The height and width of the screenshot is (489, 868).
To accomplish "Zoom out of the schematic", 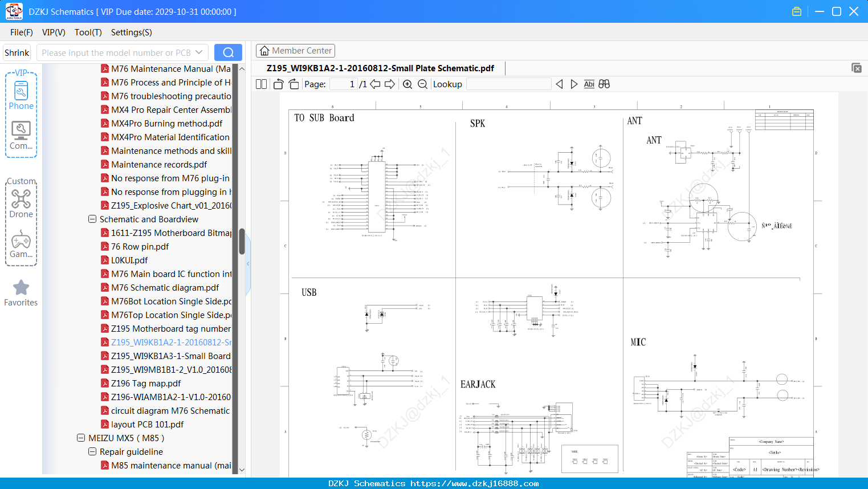I will click(422, 84).
